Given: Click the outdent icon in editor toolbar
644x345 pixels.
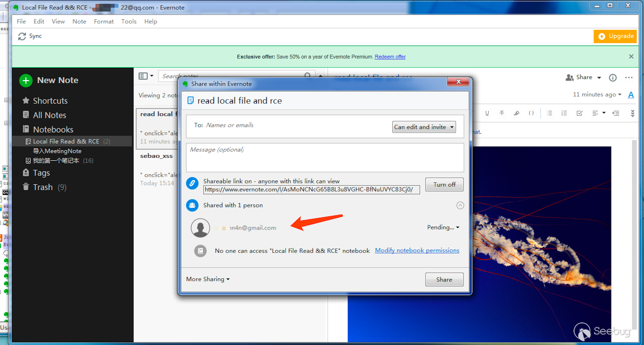Looking at the screenshot, I should click(x=616, y=113).
